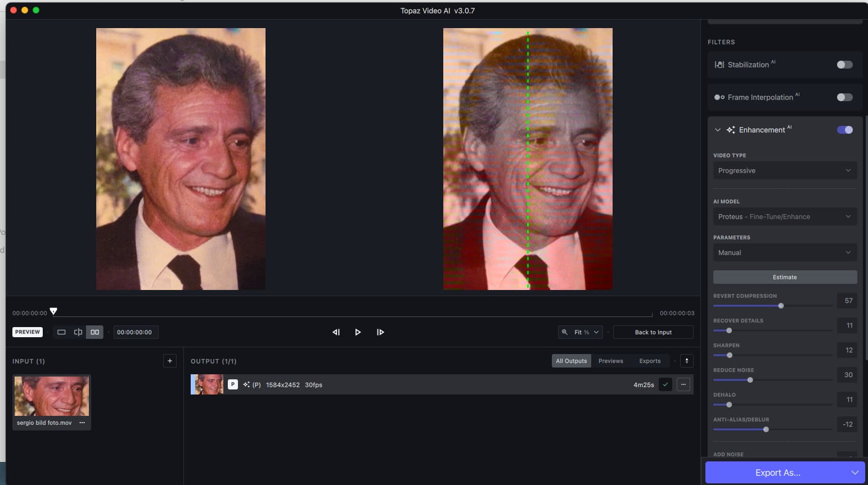Screen dimensions: 868x485
Task: Enable the Stabilization filter toggle
Action: click(844, 65)
